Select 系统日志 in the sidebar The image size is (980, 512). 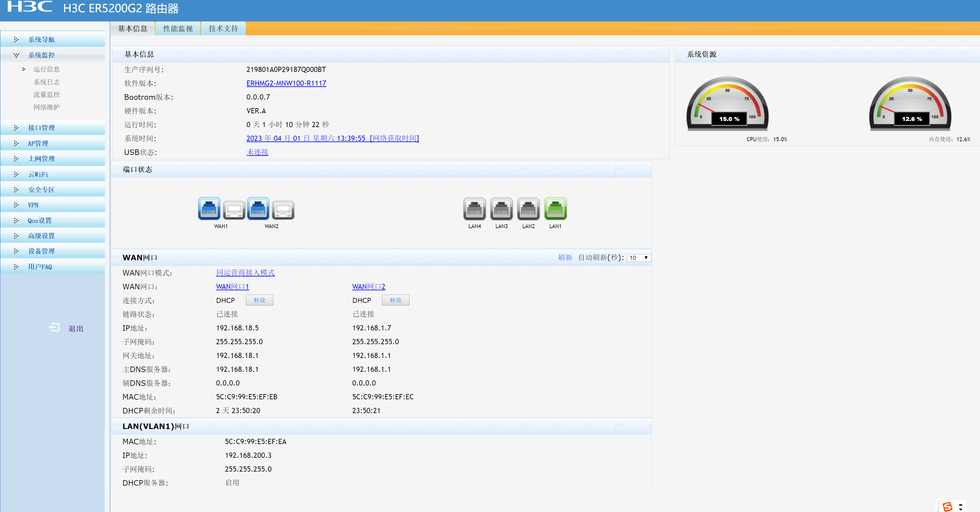(x=47, y=82)
